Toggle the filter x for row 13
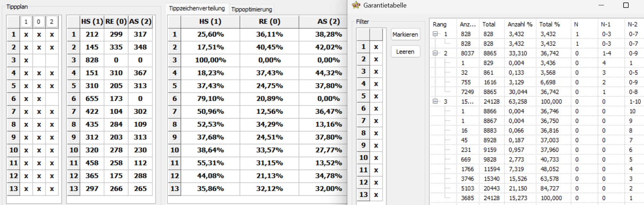 click(376, 195)
